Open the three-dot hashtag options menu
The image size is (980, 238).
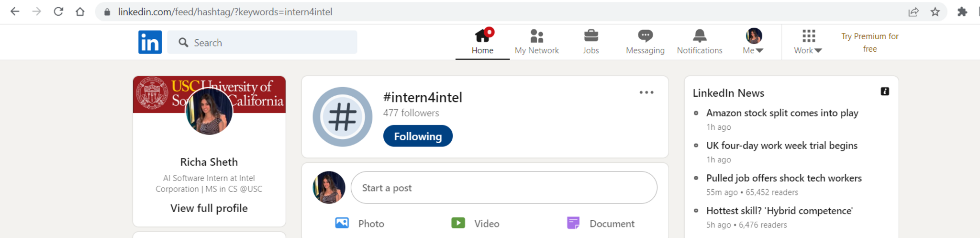pos(646,92)
